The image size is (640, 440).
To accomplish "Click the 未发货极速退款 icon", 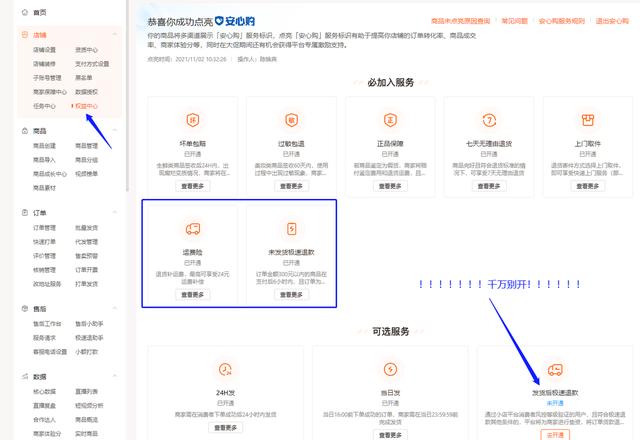I will [288, 228].
